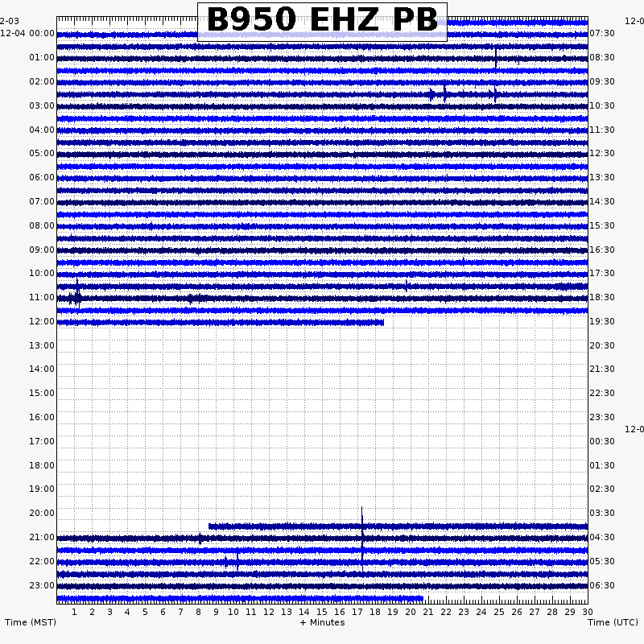Image resolution: width=644 pixels, height=644 pixels.
Task: Select the 17:00 MST row label
Action: (x=42, y=442)
